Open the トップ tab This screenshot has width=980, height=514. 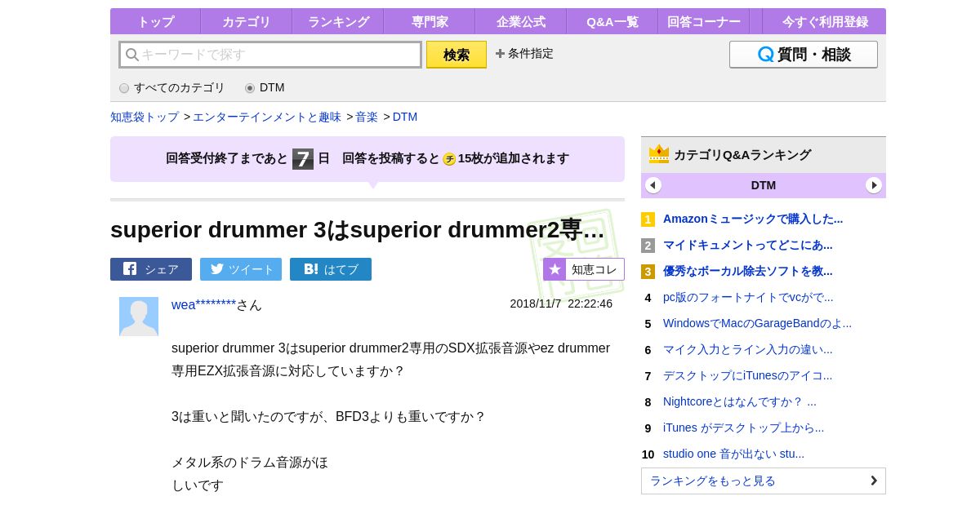click(x=155, y=22)
